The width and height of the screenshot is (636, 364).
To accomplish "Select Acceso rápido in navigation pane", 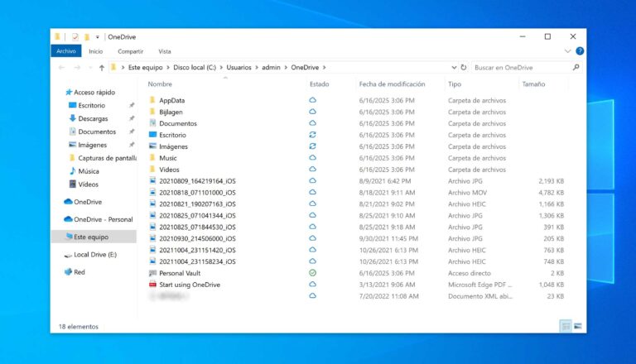I will point(90,93).
